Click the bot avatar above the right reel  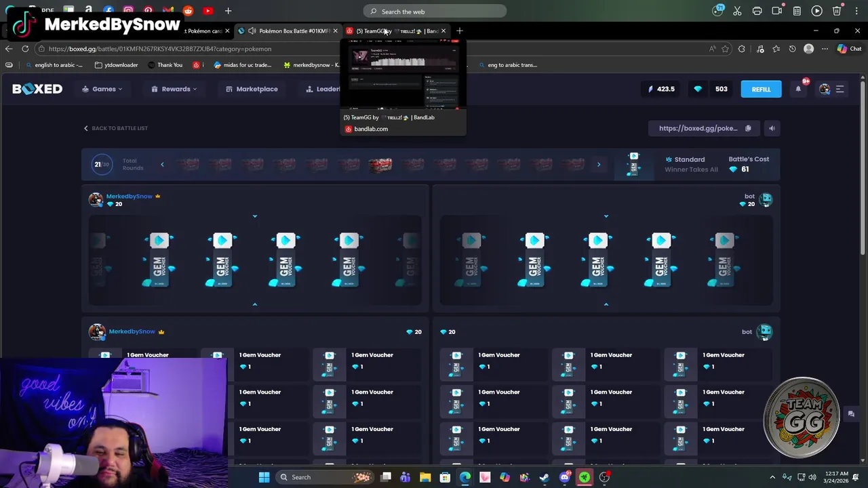point(766,199)
